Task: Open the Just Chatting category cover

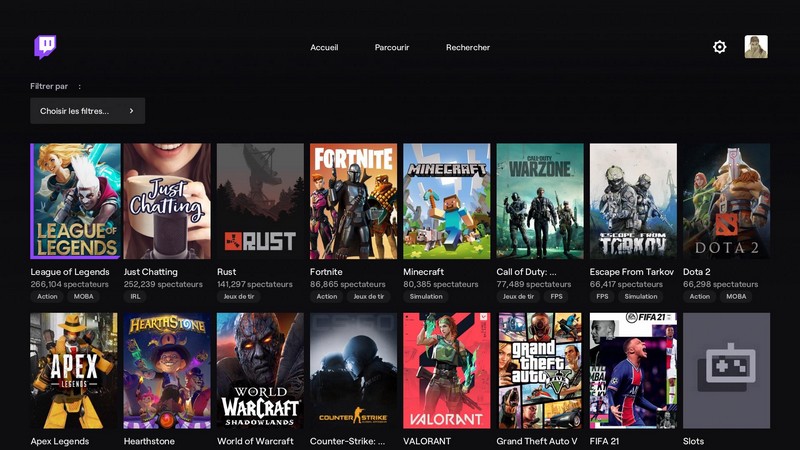Action: point(167,201)
